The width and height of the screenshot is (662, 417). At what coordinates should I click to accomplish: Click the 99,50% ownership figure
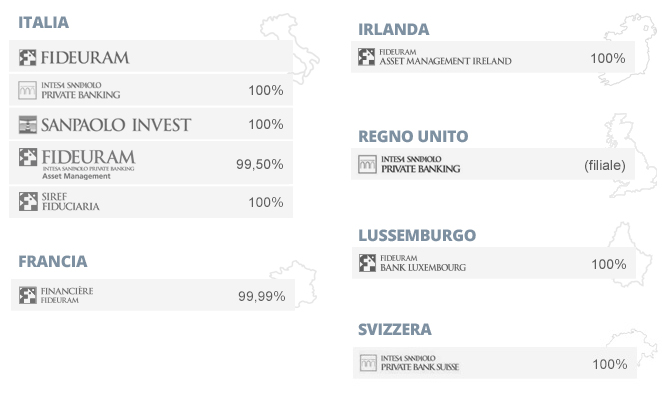click(x=260, y=164)
